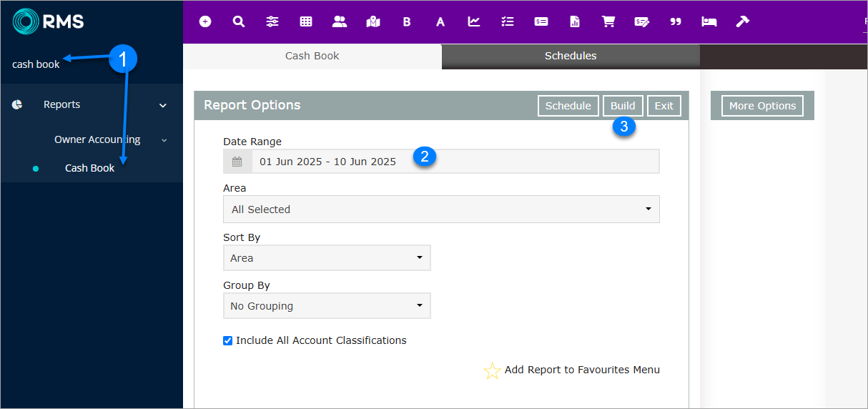Click the More Options button

[762, 106]
